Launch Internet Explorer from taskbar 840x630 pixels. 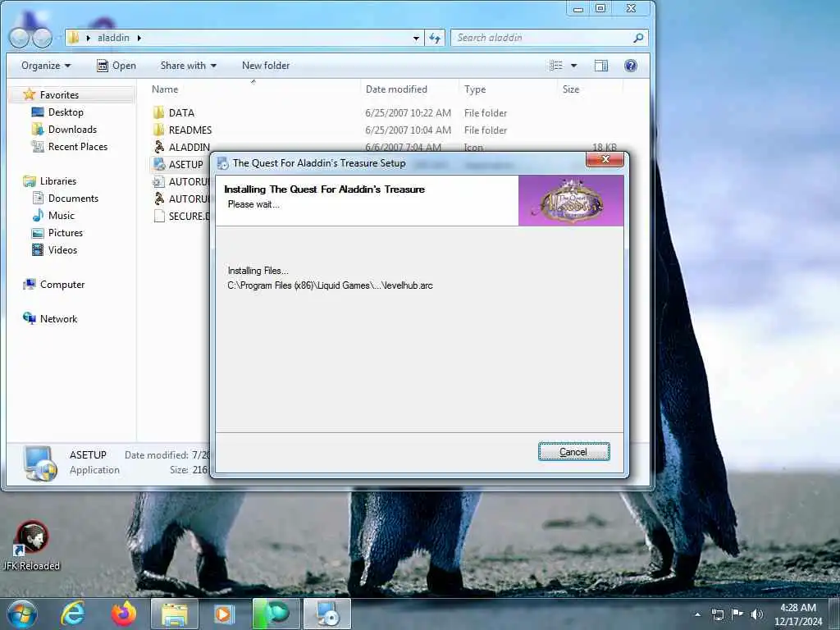73,614
